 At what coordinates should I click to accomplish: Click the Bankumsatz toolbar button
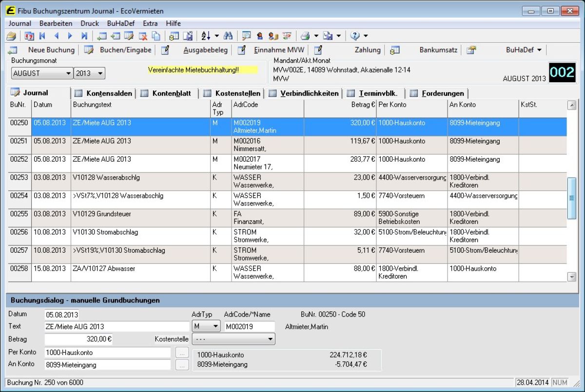pyautogui.click(x=424, y=50)
